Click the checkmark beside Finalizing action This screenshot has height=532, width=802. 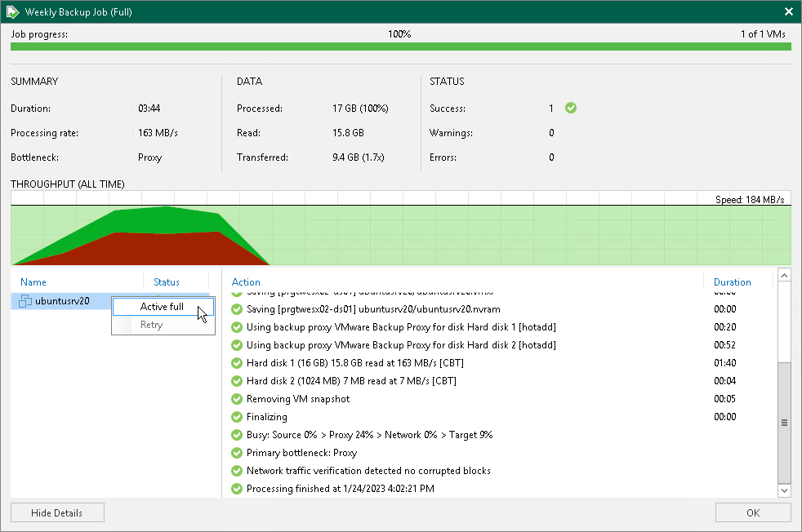click(237, 417)
